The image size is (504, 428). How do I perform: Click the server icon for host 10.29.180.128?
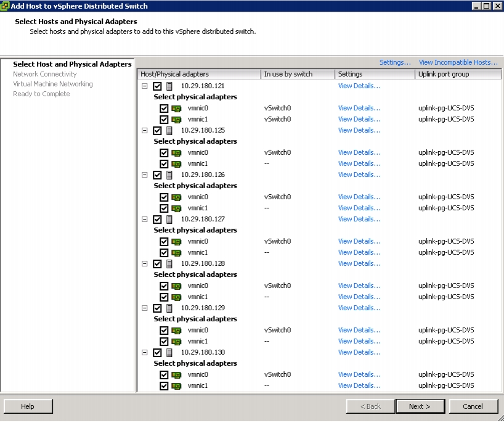[x=169, y=264]
